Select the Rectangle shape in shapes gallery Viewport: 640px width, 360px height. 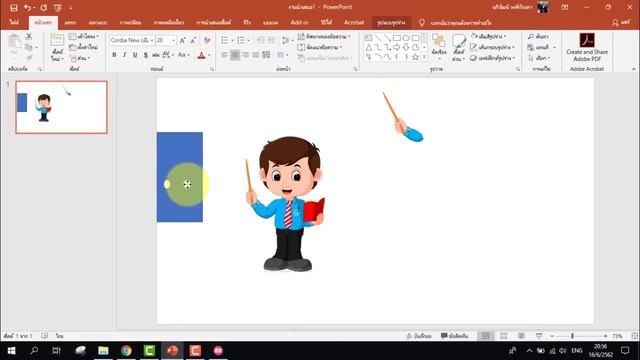point(397,38)
